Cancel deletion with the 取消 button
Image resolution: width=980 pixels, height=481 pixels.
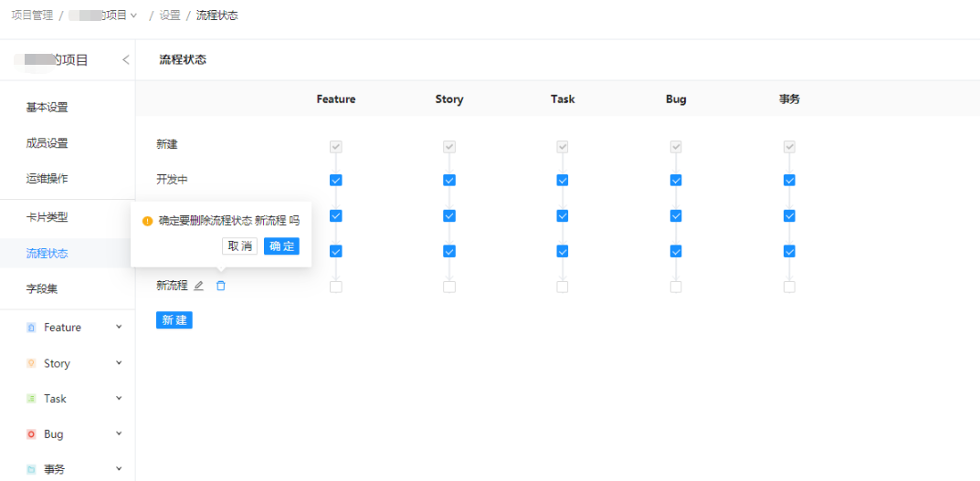tap(240, 246)
